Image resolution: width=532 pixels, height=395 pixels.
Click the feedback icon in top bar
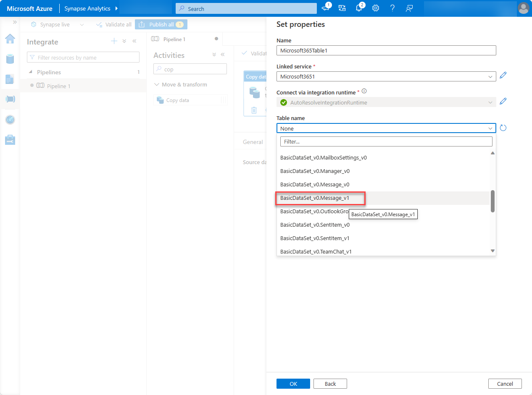coord(409,8)
